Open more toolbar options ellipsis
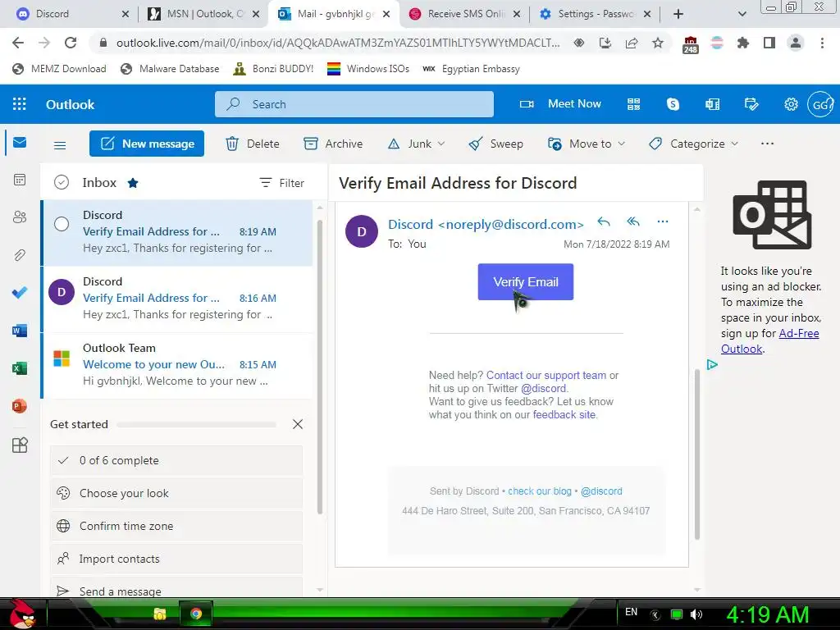Image resolution: width=840 pixels, height=630 pixels. tap(767, 144)
